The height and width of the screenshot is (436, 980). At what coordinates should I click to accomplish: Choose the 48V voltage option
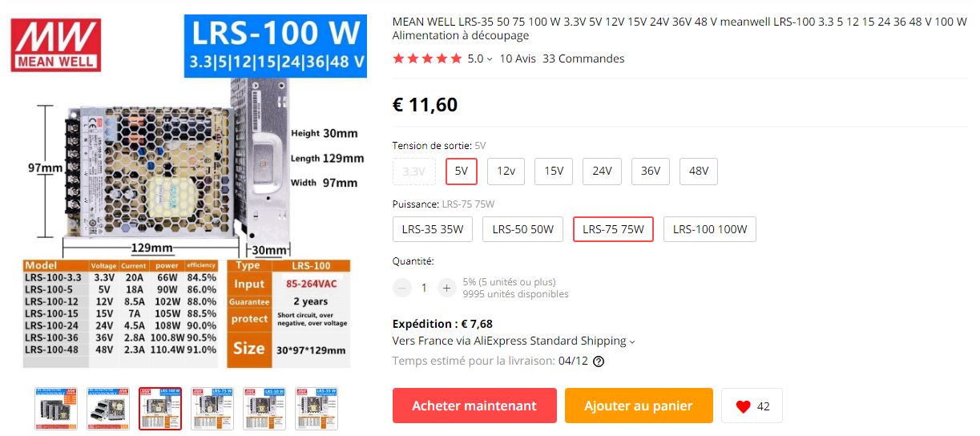point(699,172)
